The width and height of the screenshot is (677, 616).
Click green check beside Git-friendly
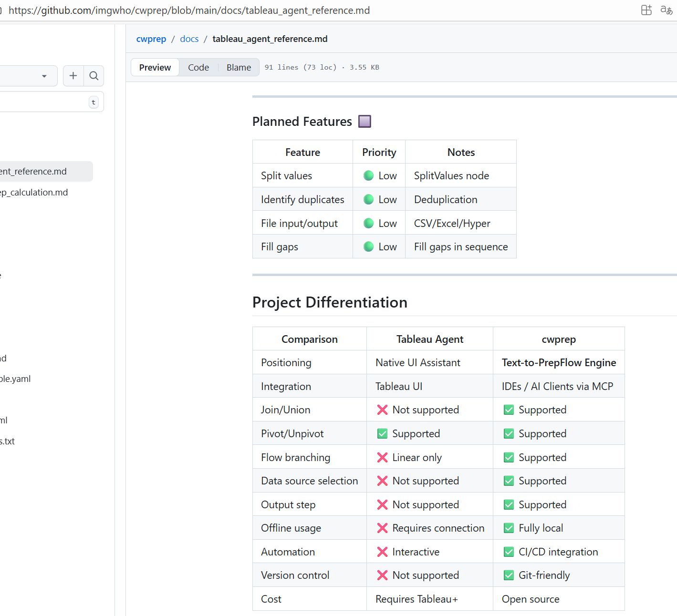509,575
